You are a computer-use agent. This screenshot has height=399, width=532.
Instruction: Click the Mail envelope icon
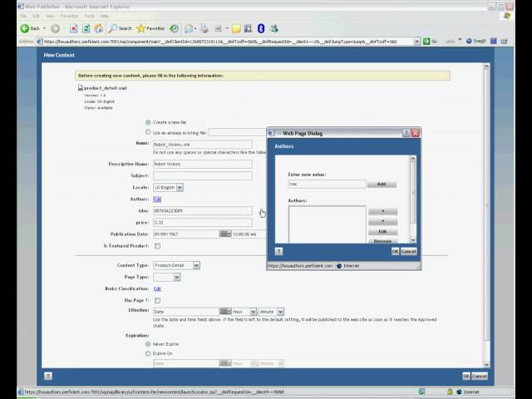[189, 29]
